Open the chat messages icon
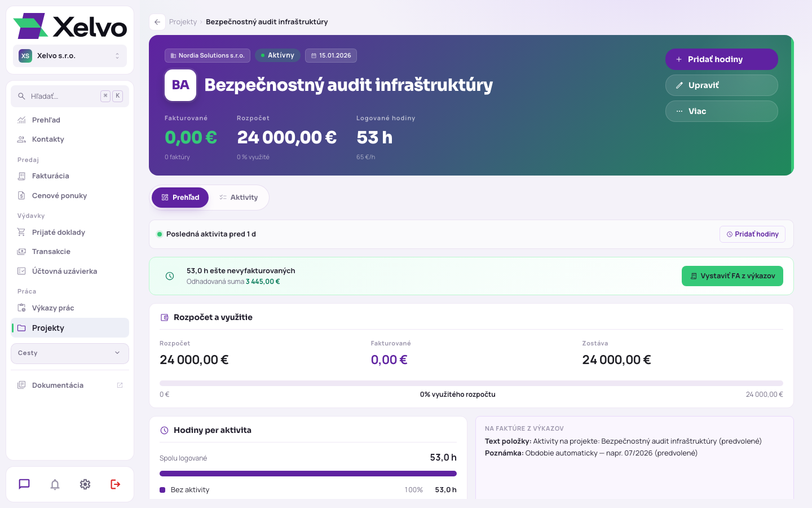This screenshot has height=508, width=812. (24, 484)
